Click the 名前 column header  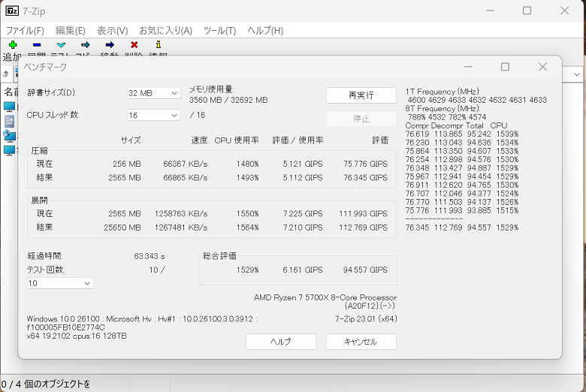pyautogui.click(x=11, y=92)
